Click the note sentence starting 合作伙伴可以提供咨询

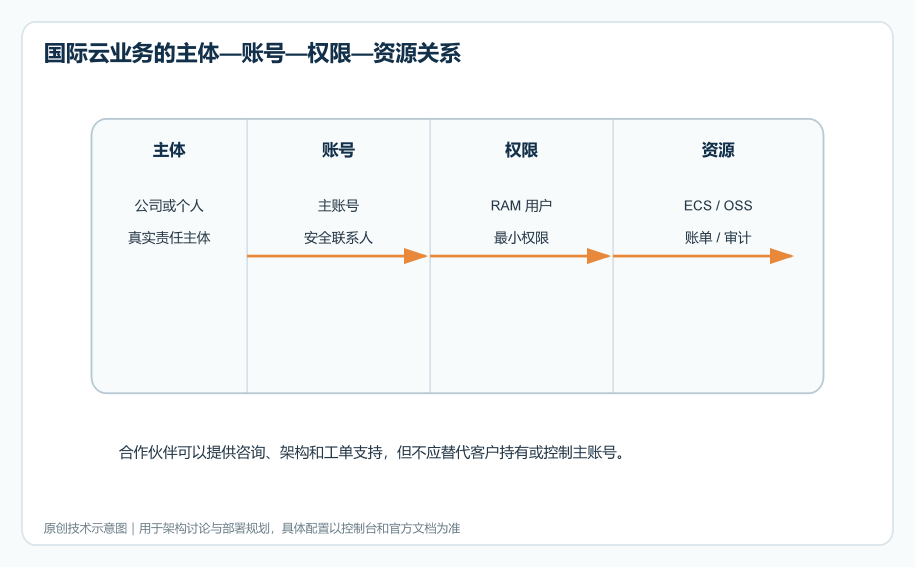372,453
